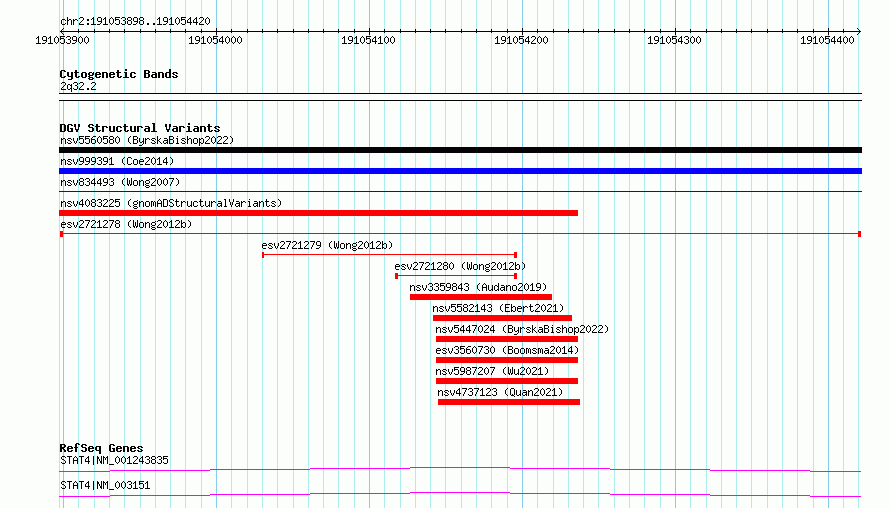This screenshot has width=890, height=508.
Task: Click the nsv5582143 (Ebert2021) variant label
Action: (x=498, y=308)
